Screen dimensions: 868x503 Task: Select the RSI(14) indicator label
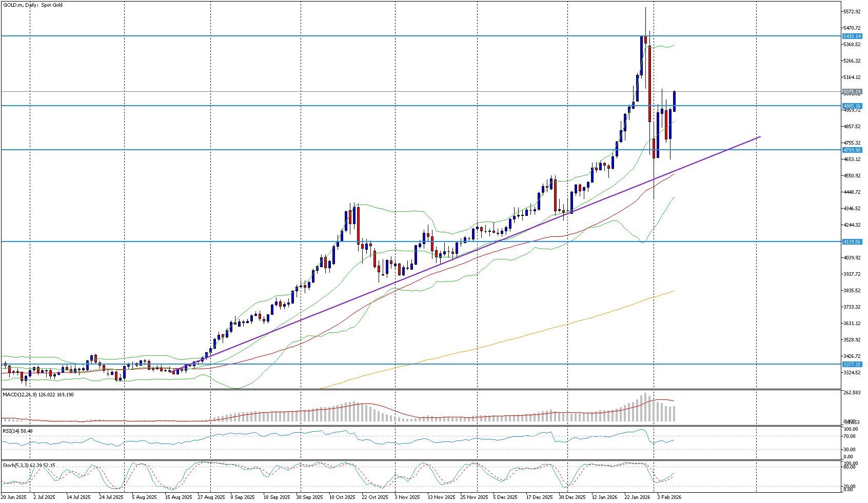tap(17, 431)
